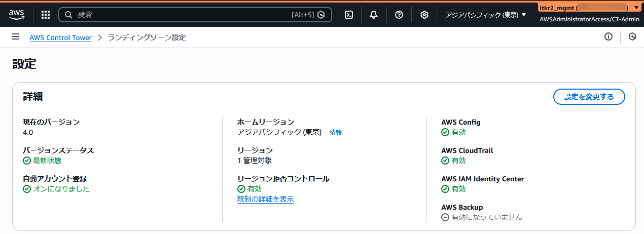Open the itkr2_mgmt account dropdown
This screenshot has height=234, width=644.
pyautogui.click(x=589, y=8)
